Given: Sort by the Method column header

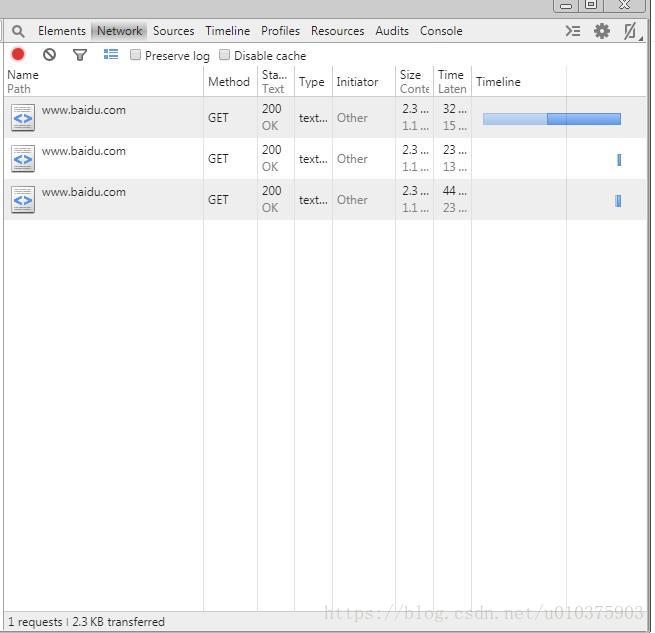Looking at the screenshot, I should pos(229,82).
